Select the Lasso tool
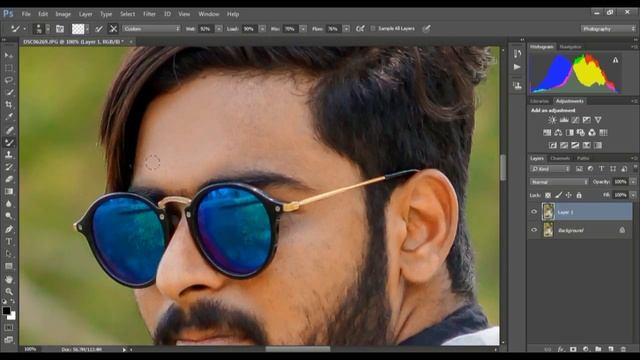Screen dimensions: 640x360 click(x=9, y=80)
